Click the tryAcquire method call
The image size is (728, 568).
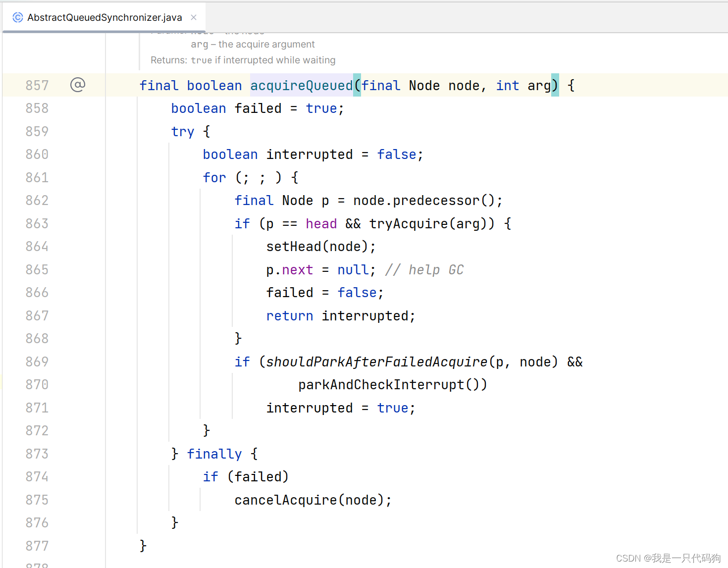tap(408, 223)
